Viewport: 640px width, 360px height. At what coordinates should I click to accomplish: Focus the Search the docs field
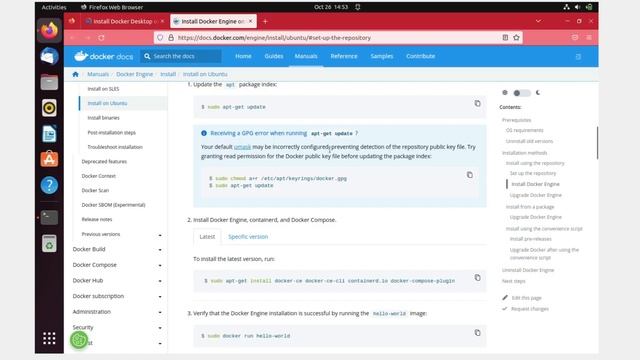pos(180,56)
